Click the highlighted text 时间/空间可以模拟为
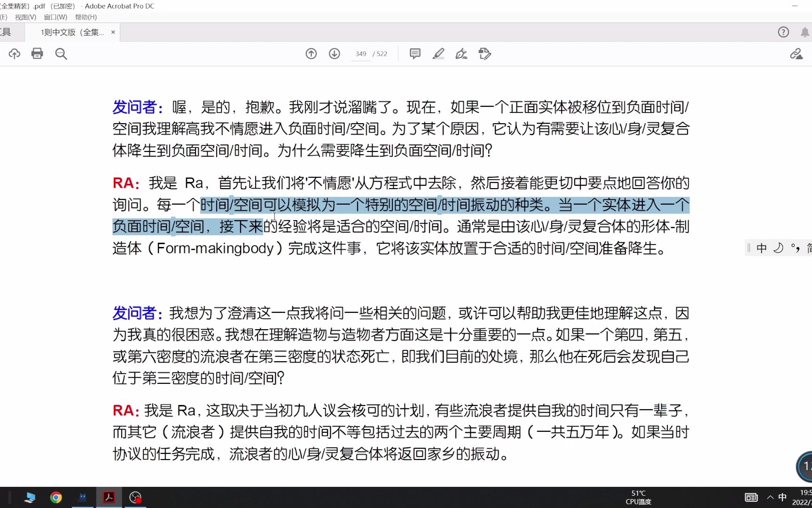The image size is (812, 508). point(268,205)
